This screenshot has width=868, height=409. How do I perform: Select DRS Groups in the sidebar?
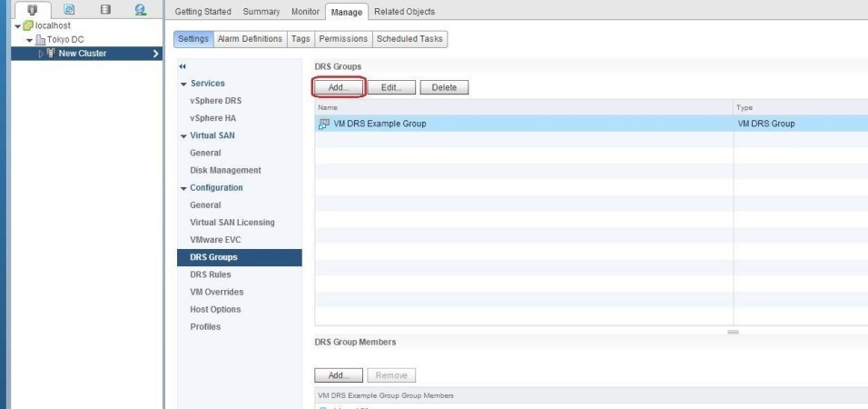239,257
